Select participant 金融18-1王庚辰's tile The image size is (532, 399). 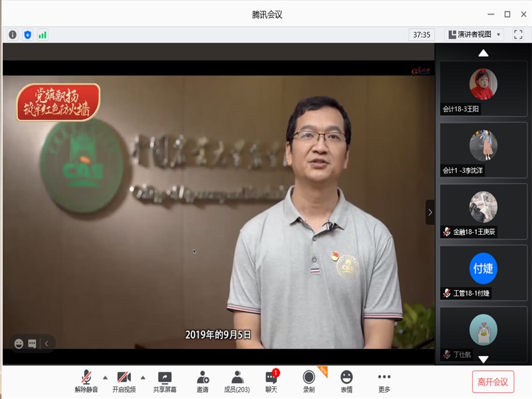(483, 211)
